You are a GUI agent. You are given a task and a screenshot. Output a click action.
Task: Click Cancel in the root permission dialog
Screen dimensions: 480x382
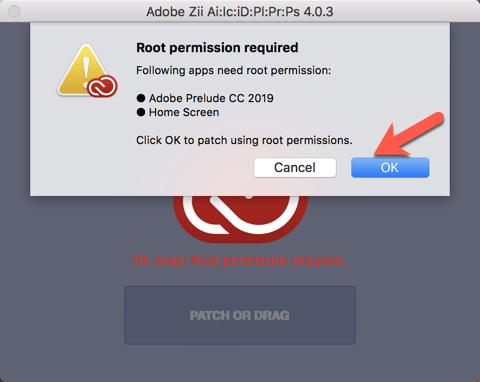tap(295, 167)
